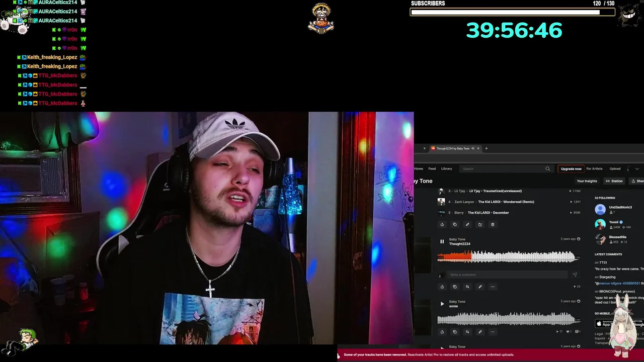Click the search magnifier icon
The image size is (644, 362).
click(x=547, y=169)
